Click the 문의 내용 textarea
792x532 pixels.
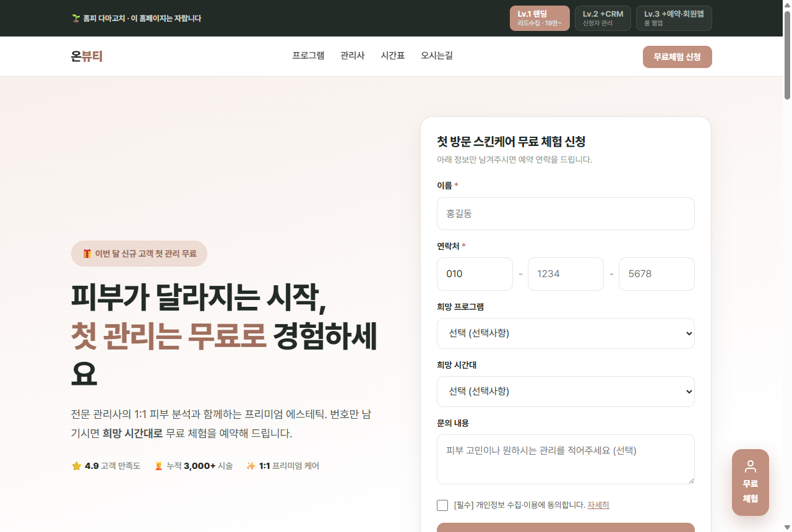click(x=566, y=459)
